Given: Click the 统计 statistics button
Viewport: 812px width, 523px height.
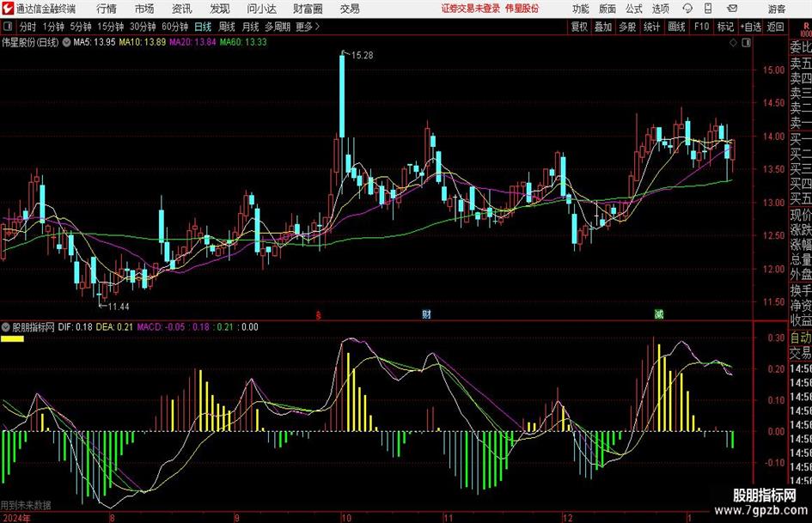Looking at the screenshot, I should point(652,27).
